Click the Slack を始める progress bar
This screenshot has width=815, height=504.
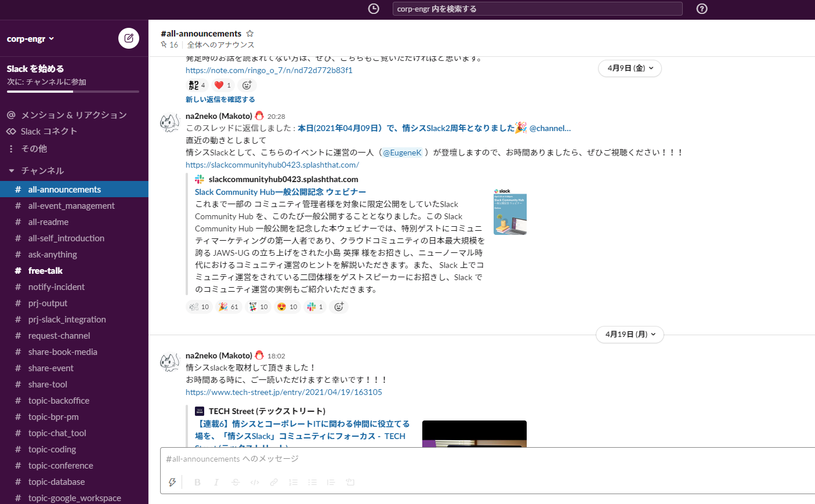pyautogui.click(x=73, y=92)
